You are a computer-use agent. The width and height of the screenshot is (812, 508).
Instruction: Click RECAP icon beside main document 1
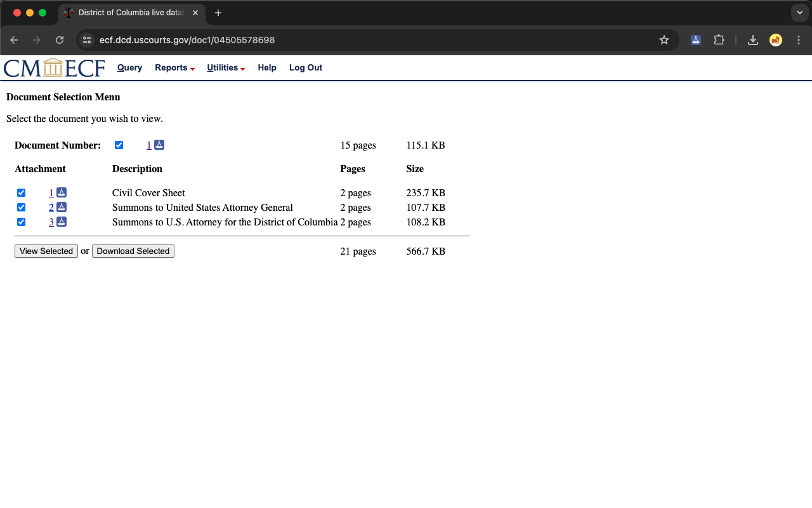point(159,145)
